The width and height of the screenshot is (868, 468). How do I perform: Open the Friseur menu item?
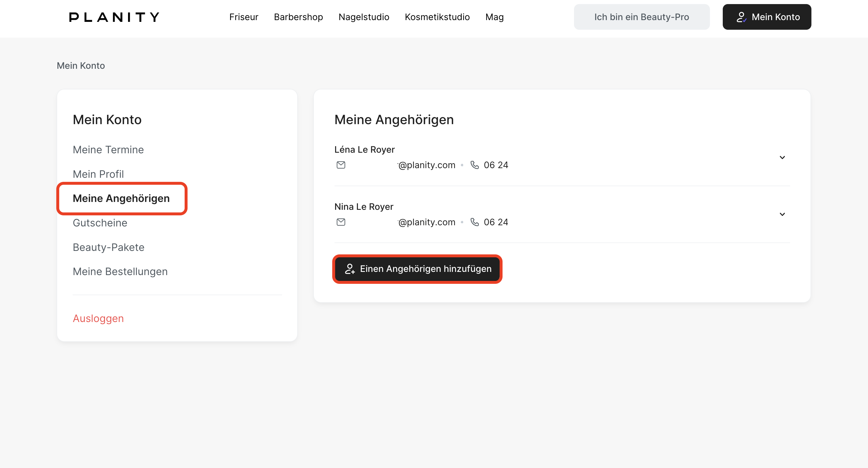244,17
